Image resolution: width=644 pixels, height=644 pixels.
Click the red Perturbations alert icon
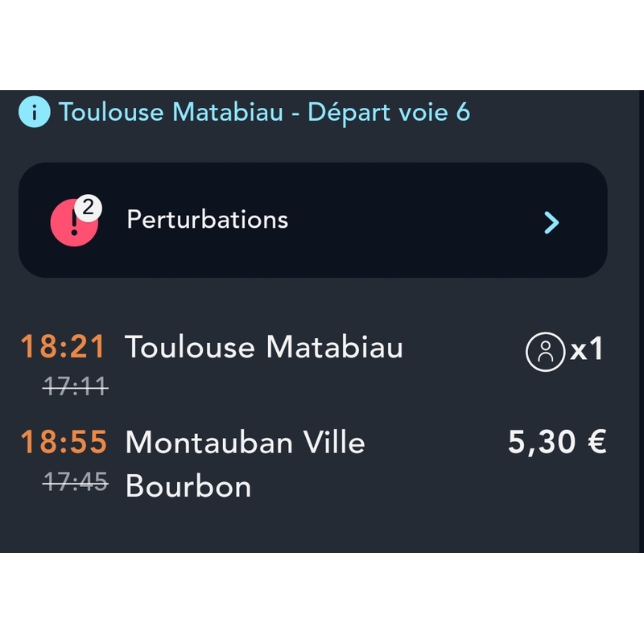pos(72,221)
